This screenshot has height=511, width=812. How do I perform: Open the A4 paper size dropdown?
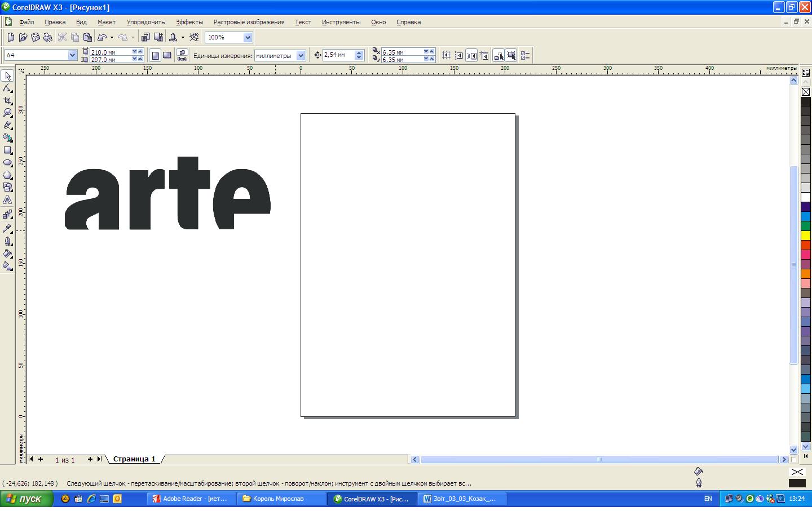point(72,55)
